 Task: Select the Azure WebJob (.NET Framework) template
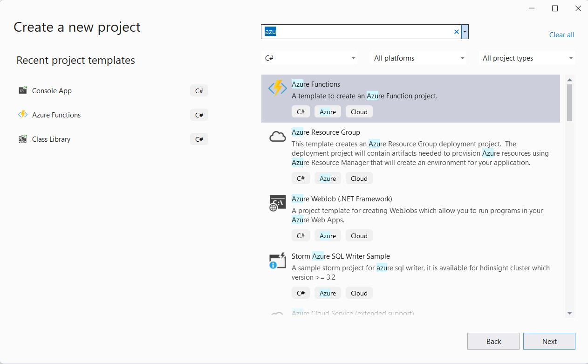click(342, 199)
